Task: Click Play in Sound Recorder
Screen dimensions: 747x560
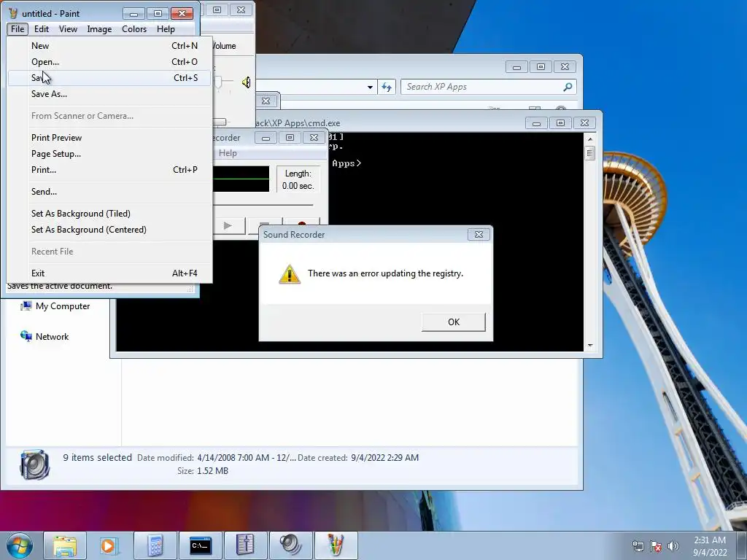Action: 228,226
